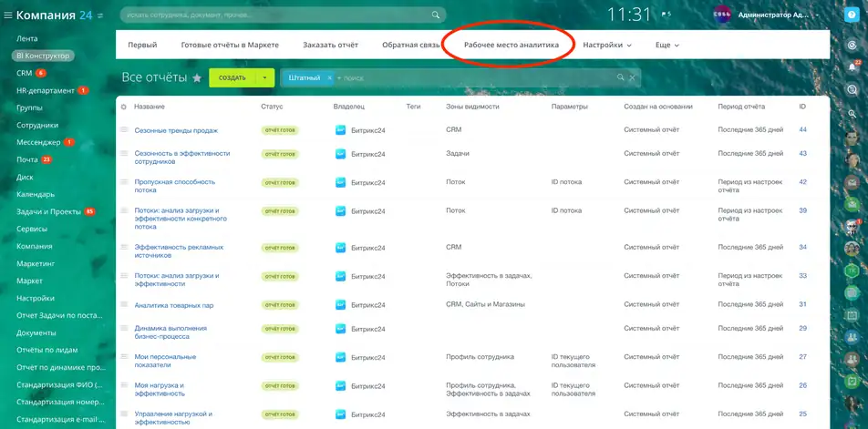Open the notifications bell icon
Viewport: 868px width, 429px height.
[852, 66]
